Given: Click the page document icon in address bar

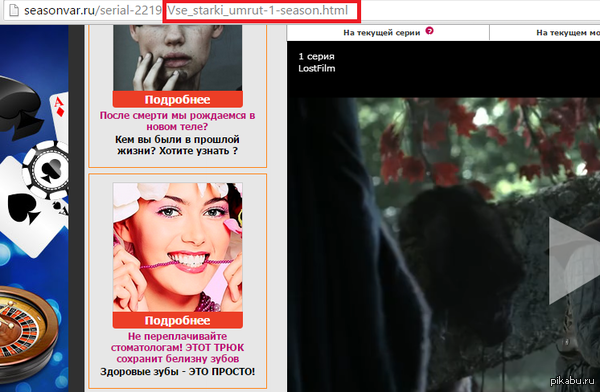Looking at the screenshot, I should pos(14,10).
